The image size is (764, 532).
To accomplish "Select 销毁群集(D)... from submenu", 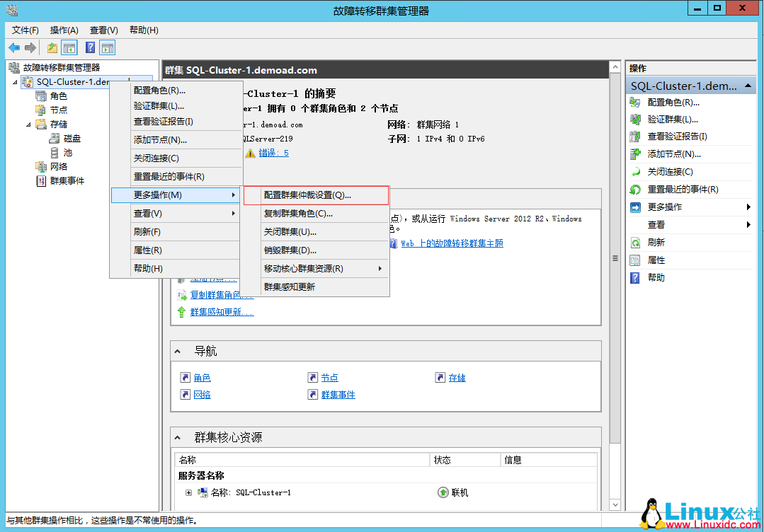I will (x=317, y=250).
